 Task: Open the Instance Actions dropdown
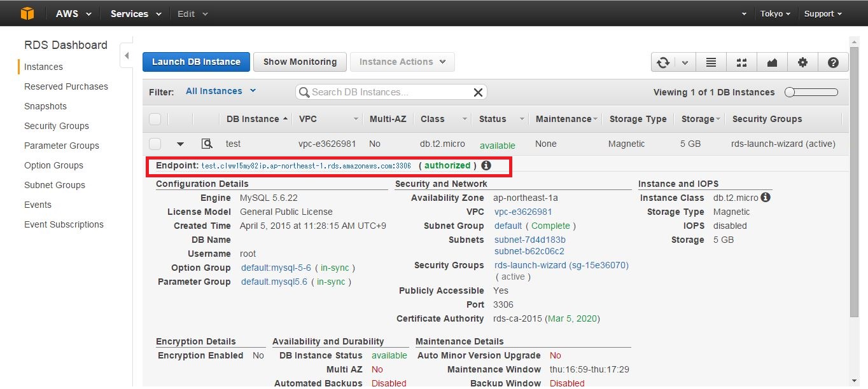pos(402,62)
